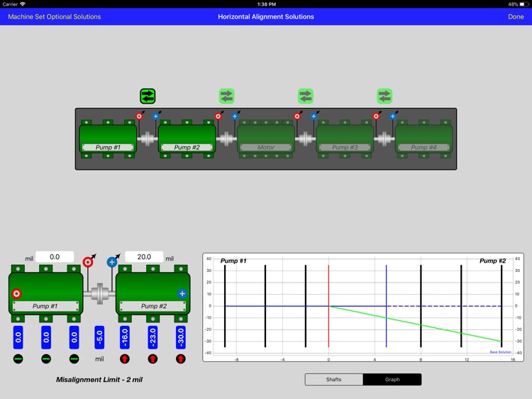Screen dimensions: 532x399
Task: Select the swap icon above Motor–Pump #3 coupling
Action: (x=306, y=96)
